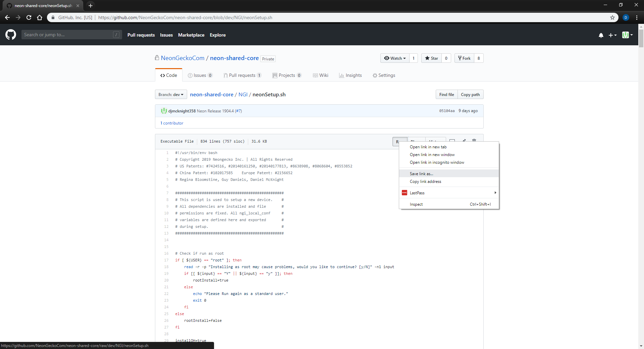This screenshot has height=349, width=644.
Task: Reload the page
Action: (x=29, y=17)
